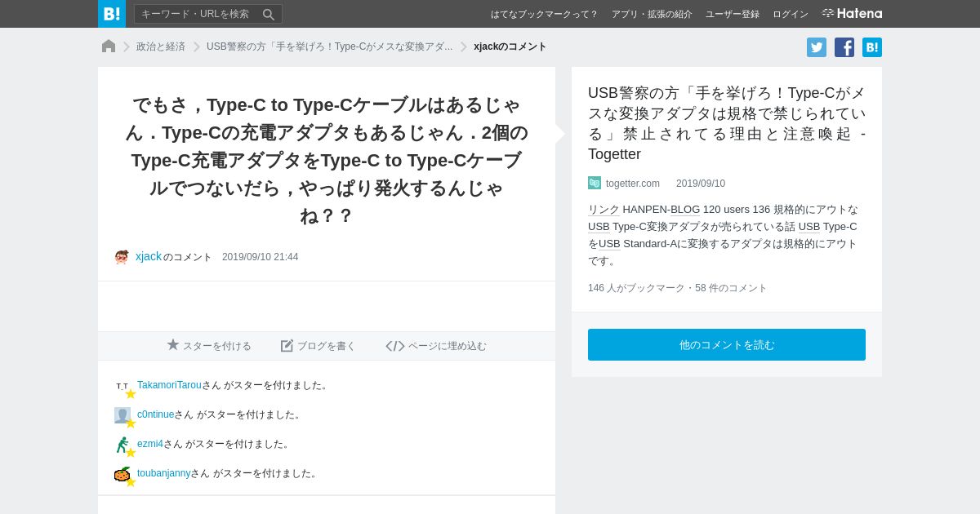Screen dimensions: 980x514
Task: Bookmark with the blue B! share icon
Action: click(x=872, y=47)
